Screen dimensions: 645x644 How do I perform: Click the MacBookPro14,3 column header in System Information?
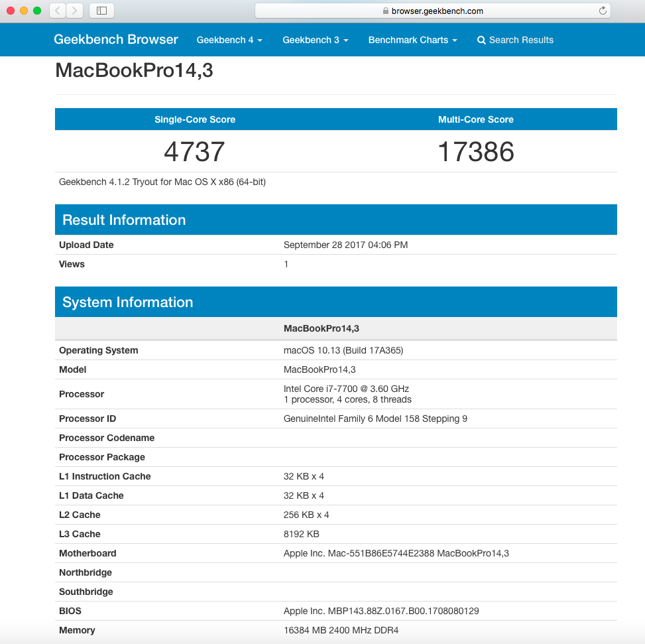click(x=322, y=328)
